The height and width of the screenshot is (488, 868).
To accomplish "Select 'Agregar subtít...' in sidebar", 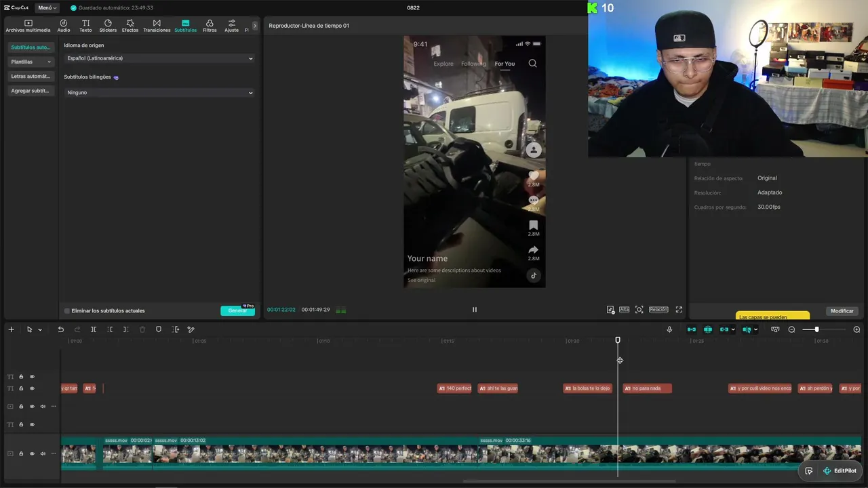I will pos(31,91).
